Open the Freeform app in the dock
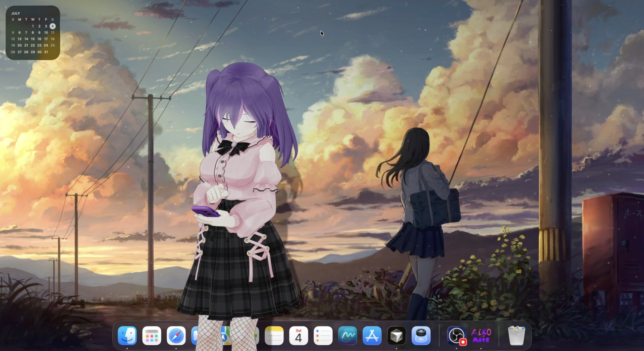This screenshot has height=351, width=644. 347,336
